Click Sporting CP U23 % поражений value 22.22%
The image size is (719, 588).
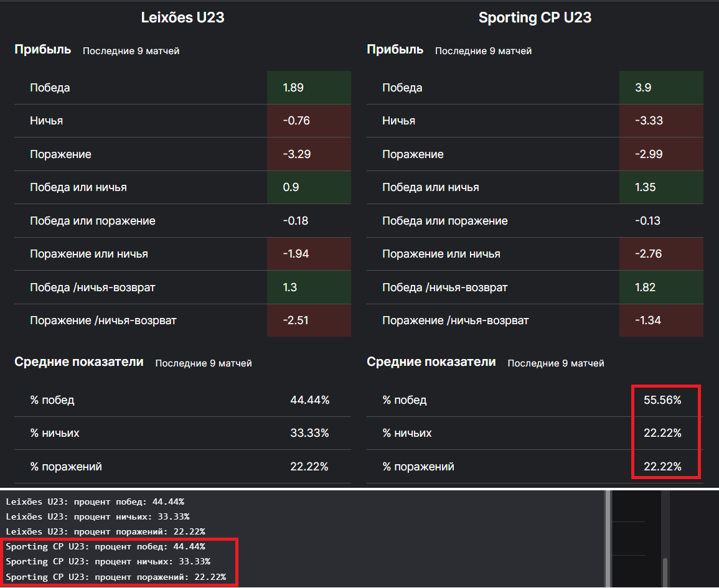(662, 467)
